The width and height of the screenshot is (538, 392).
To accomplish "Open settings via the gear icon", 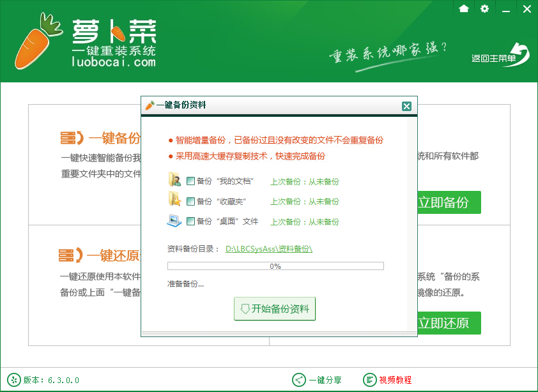I will [x=484, y=8].
